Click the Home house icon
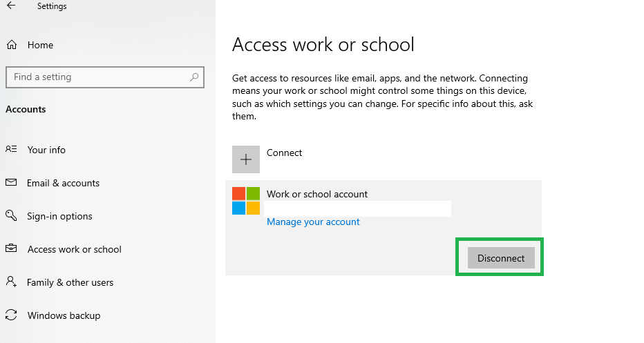The height and width of the screenshot is (343, 644). coord(12,45)
